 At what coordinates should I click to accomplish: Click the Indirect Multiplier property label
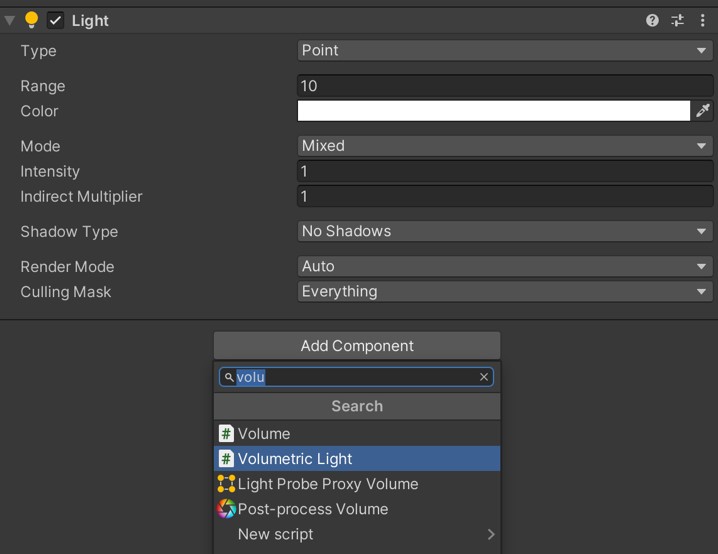click(81, 196)
